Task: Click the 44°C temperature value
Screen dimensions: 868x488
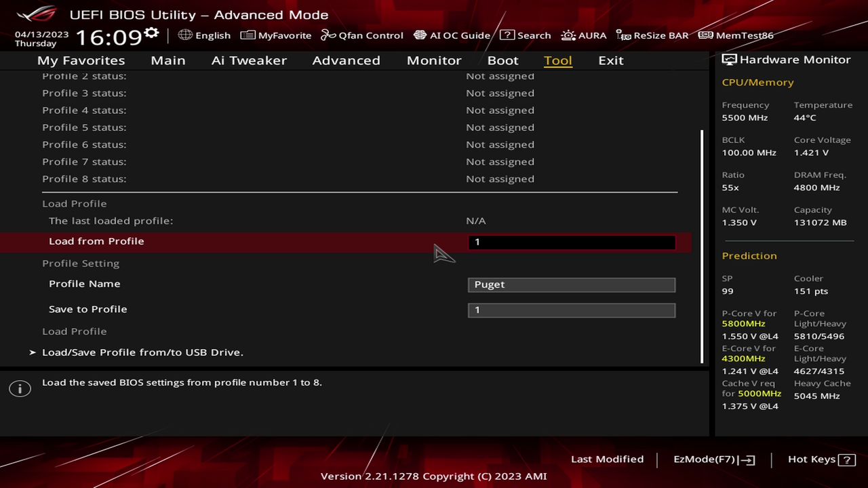Action: 805,118
